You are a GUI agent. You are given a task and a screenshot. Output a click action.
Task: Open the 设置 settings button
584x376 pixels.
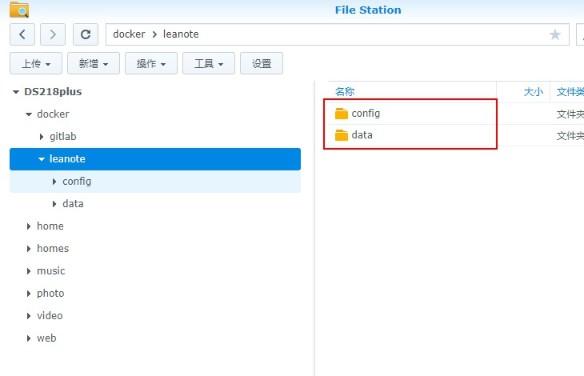point(261,64)
